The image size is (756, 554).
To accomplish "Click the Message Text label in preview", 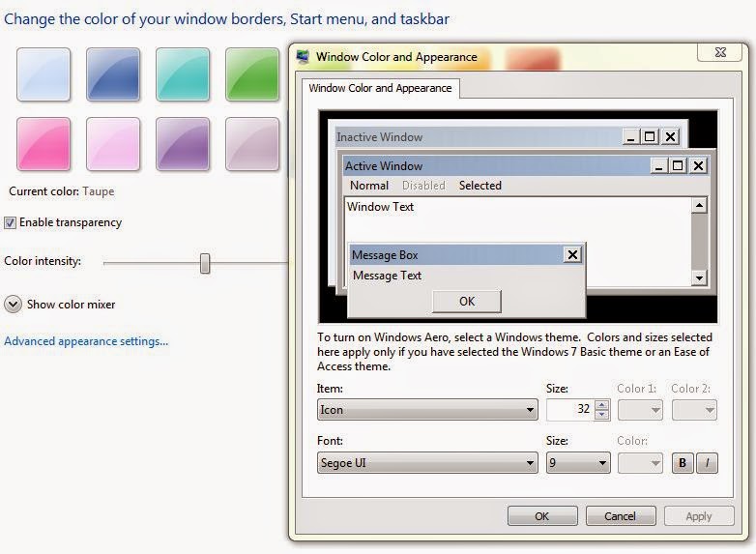I will coord(387,276).
